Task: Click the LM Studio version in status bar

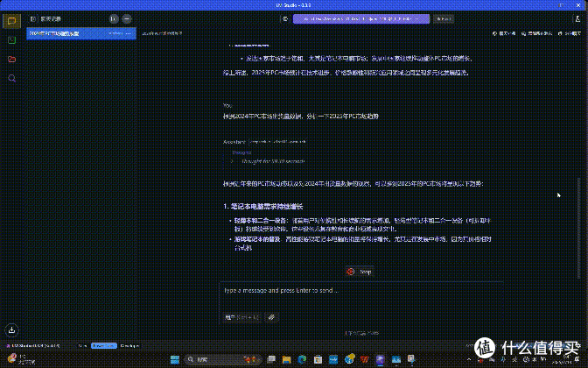Action: click(x=33, y=345)
